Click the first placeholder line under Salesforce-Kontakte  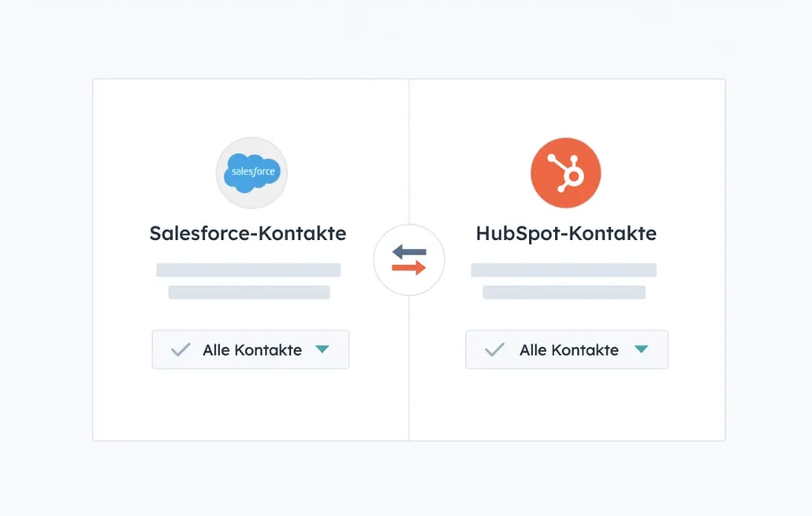pyautogui.click(x=248, y=270)
